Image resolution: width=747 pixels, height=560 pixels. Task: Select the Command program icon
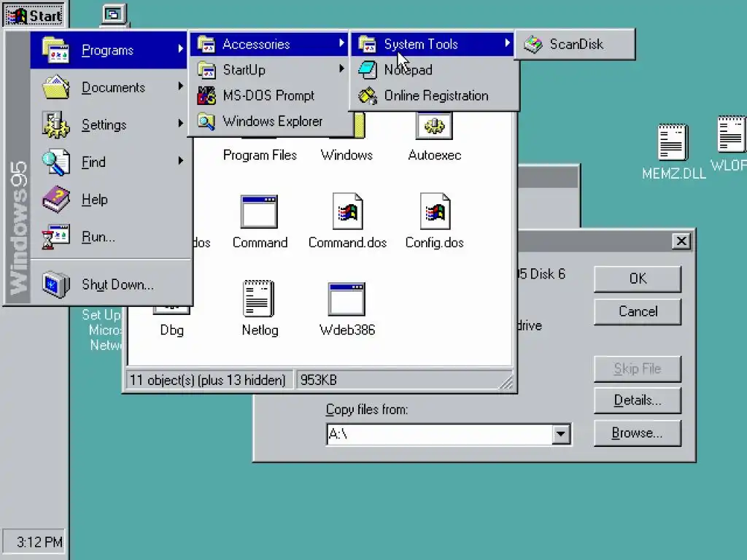point(259,212)
